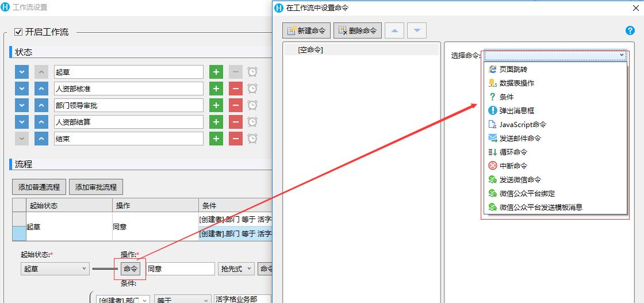Image resolution: width=644 pixels, height=303 pixels.
Task: Move the selected command down in the list
Action: [x=416, y=30]
